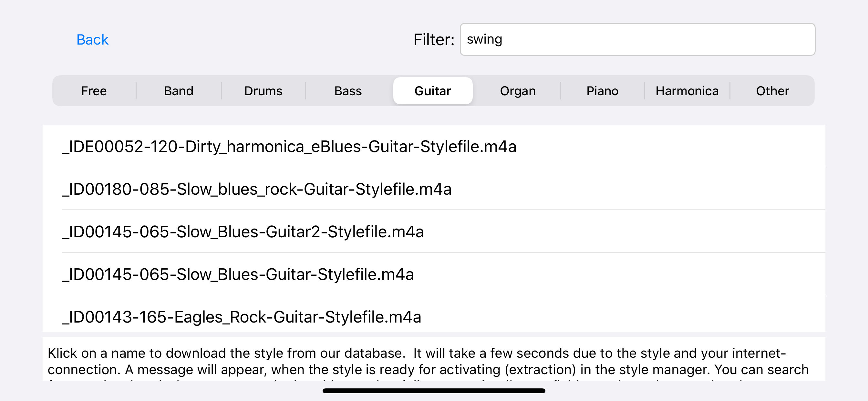
Task: Click the Filter text field containing swing
Action: tap(637, 39)
